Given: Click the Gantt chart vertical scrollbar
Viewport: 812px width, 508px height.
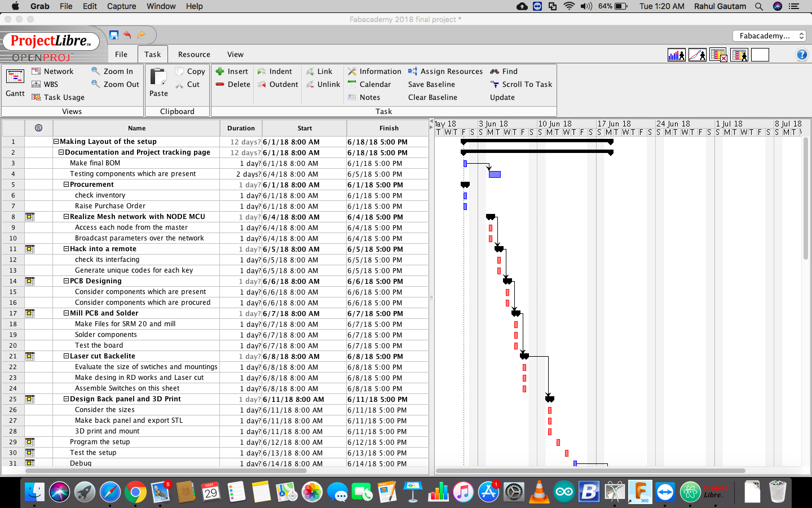Looking at the screenshot, I should point(806,198).
